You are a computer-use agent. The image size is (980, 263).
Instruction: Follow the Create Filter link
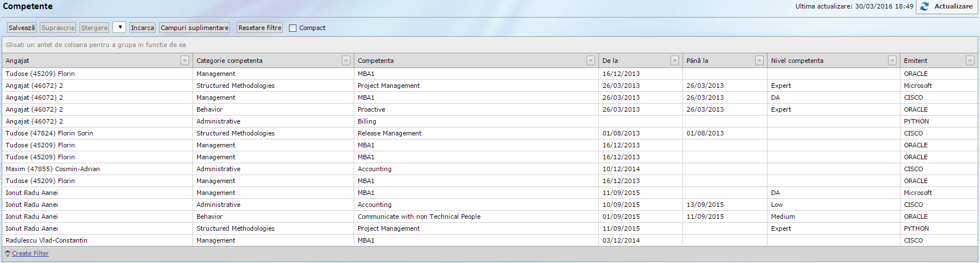coord(30,254)
